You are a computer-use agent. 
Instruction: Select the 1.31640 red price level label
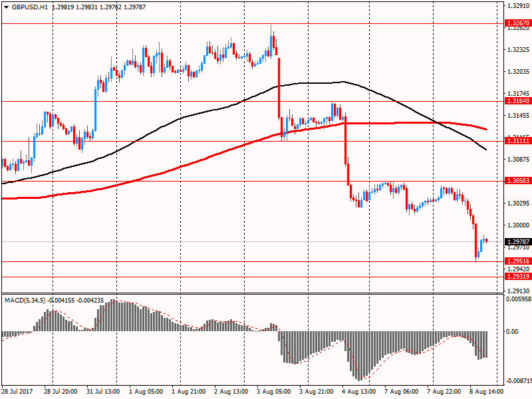tap(518, 101)
